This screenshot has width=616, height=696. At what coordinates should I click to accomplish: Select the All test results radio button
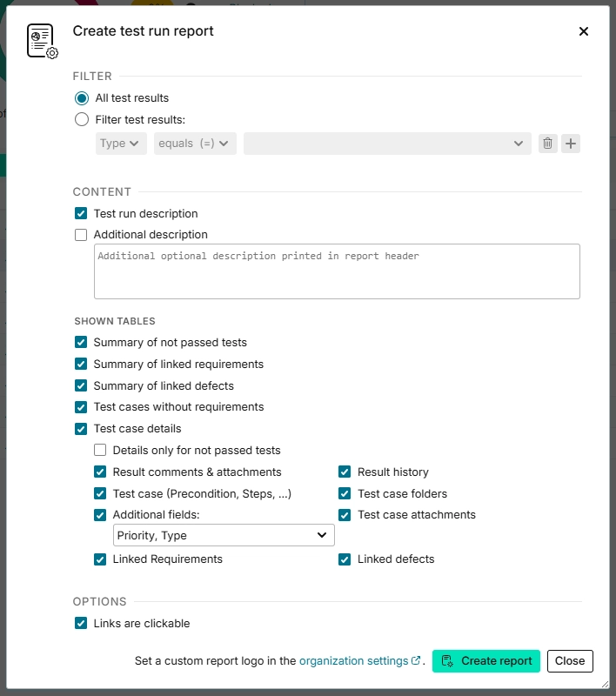tap(81, 97)
